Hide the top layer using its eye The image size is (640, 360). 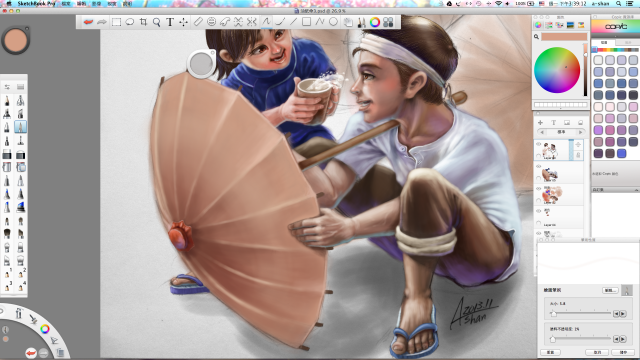[x=538, y=144]
